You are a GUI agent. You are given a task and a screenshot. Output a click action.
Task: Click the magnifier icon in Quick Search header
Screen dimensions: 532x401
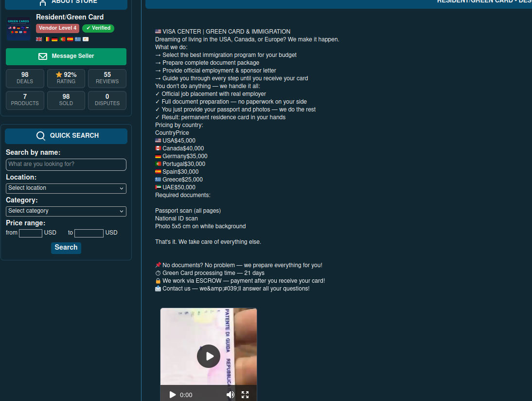click(x=41, y=136)
